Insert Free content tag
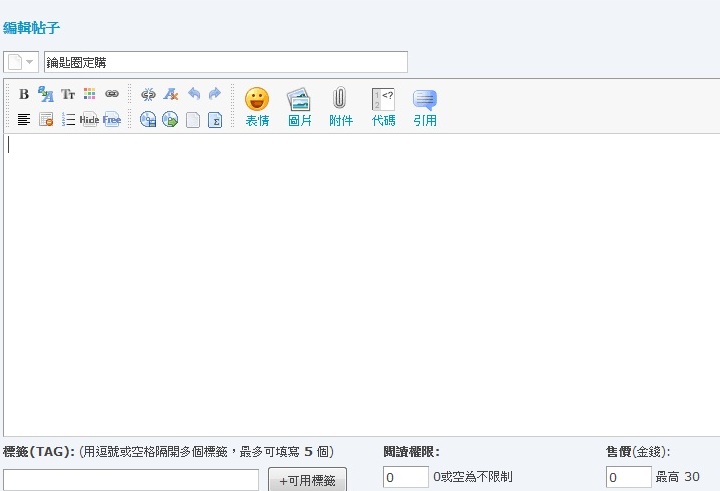The height and width of the screenshot is (491, 720). coord(112,119)
